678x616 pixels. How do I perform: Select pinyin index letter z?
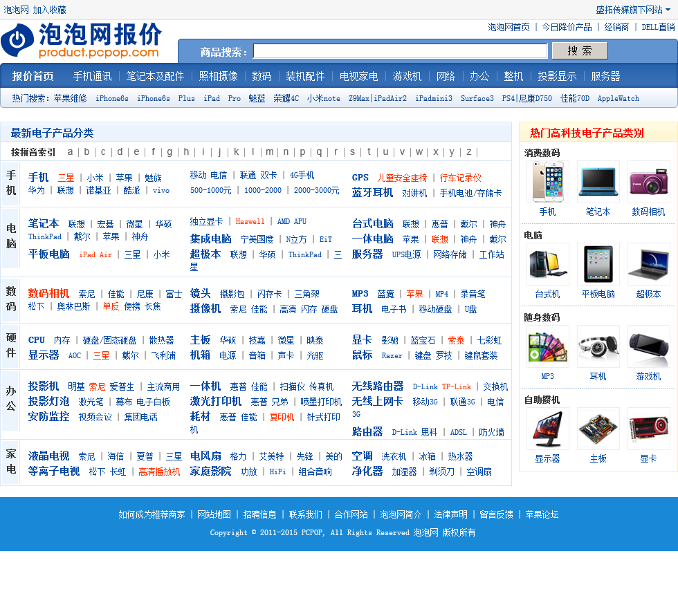[469, 151]
